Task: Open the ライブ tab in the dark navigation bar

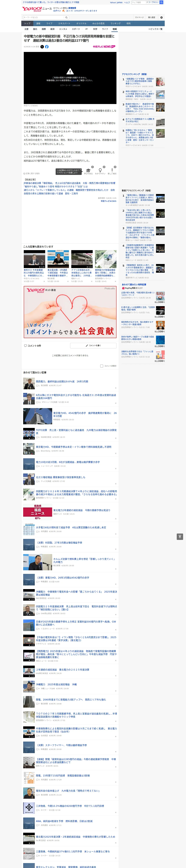Action: (x=49, y=24)
